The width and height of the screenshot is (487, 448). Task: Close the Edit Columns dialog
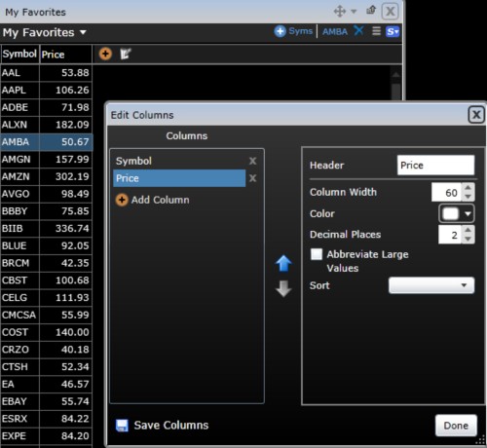tap(476, 115)
